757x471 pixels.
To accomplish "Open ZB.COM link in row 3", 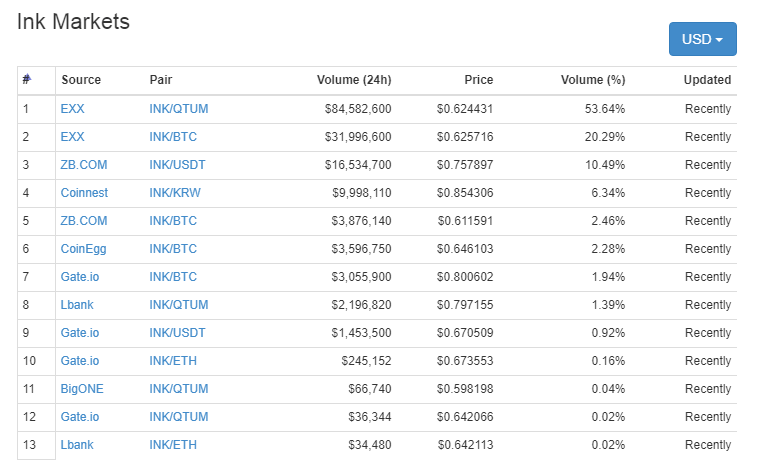I will tap(84, 165).
